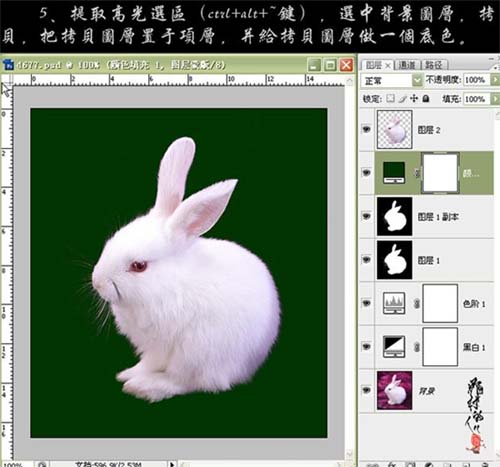The height and width of the screenshot is (467, 500).
Task: Click the vertical scrollbar down arrow of document
Action: [349, 453]
